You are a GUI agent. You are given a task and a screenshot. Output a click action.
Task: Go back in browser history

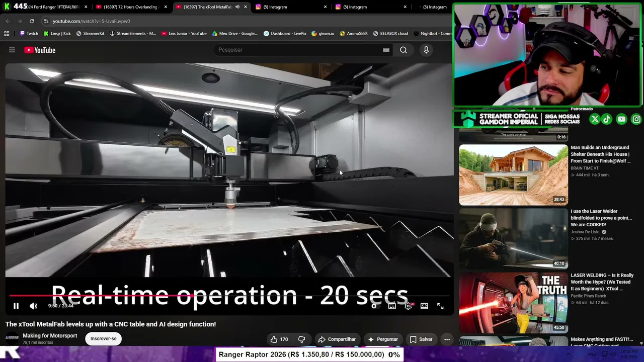pos(8,21)
